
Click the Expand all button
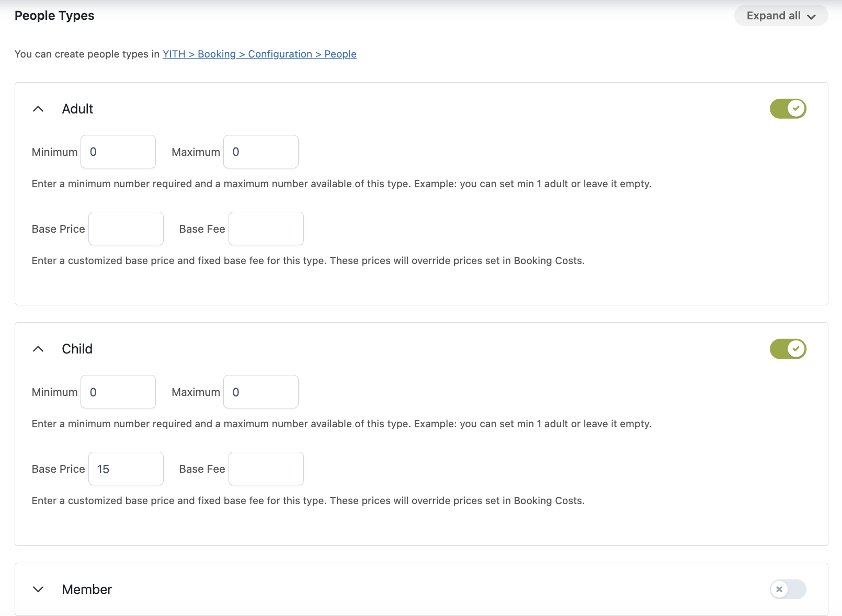[x=781, y=16]
